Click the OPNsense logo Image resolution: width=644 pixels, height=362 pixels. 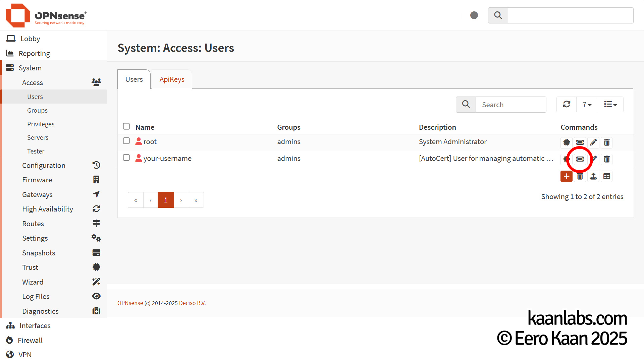click(46, 15)
